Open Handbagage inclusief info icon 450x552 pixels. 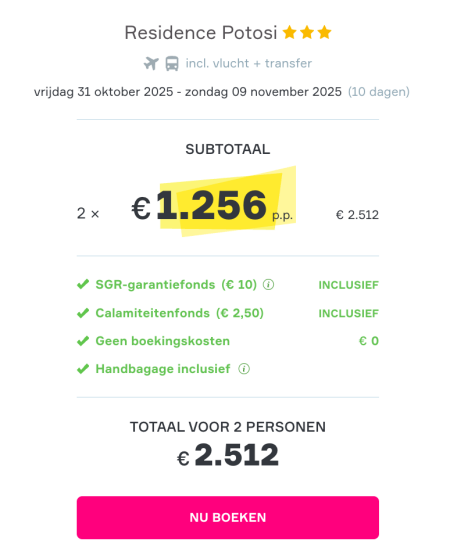pos(244,369)
